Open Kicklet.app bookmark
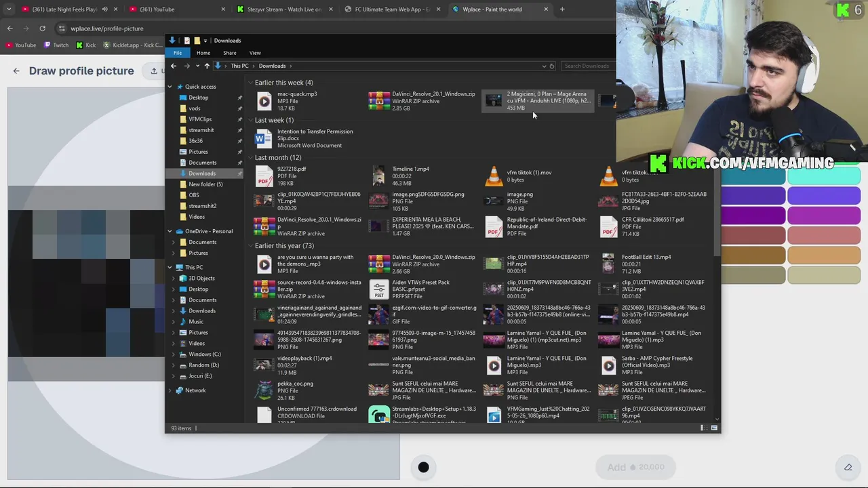 [132, 45]
